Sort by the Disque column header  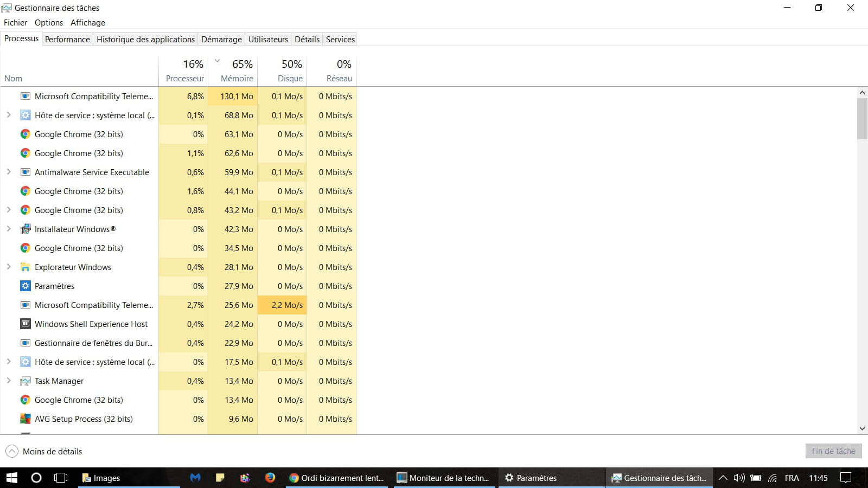point(282,71)
